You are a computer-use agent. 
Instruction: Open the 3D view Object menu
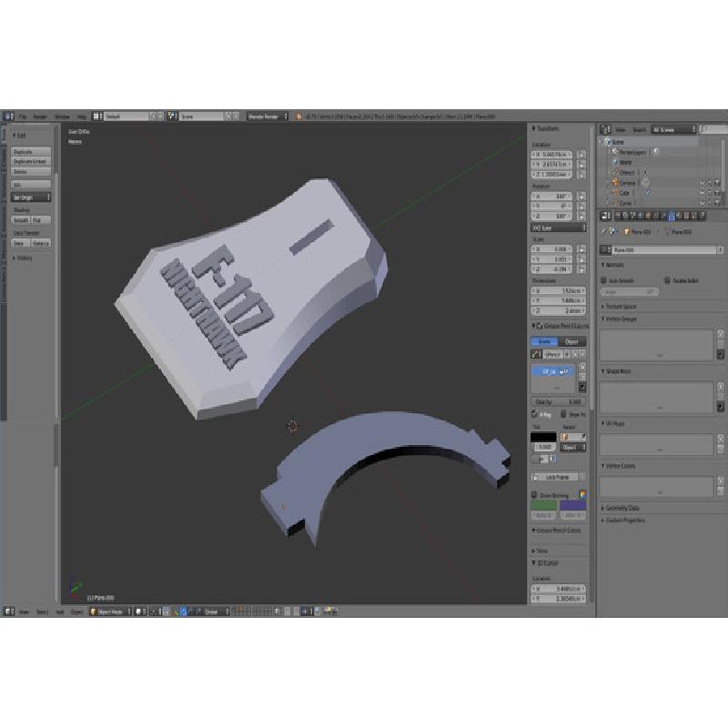[x=77, y=612]
